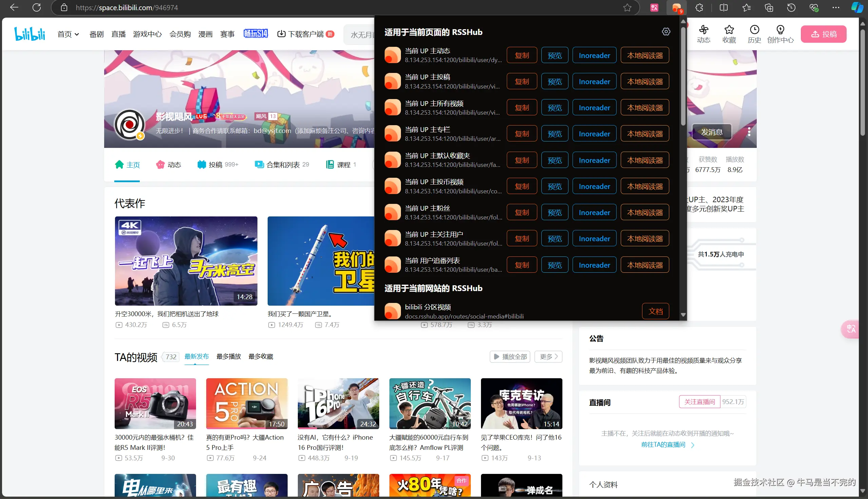Click the RSSHub popup scrollbar down arrow

point(683,314)
